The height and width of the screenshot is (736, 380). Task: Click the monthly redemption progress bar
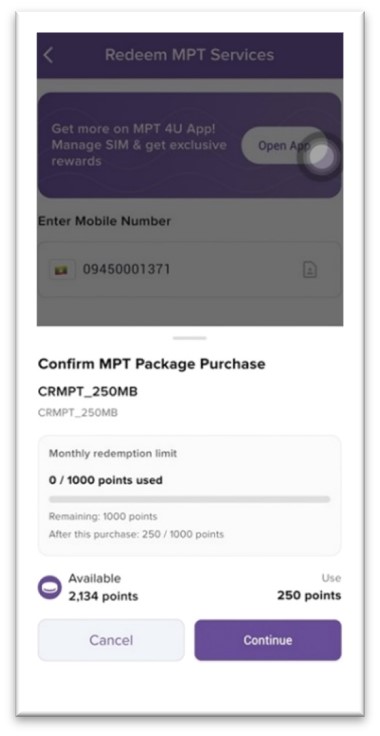[x=190, y=499]
